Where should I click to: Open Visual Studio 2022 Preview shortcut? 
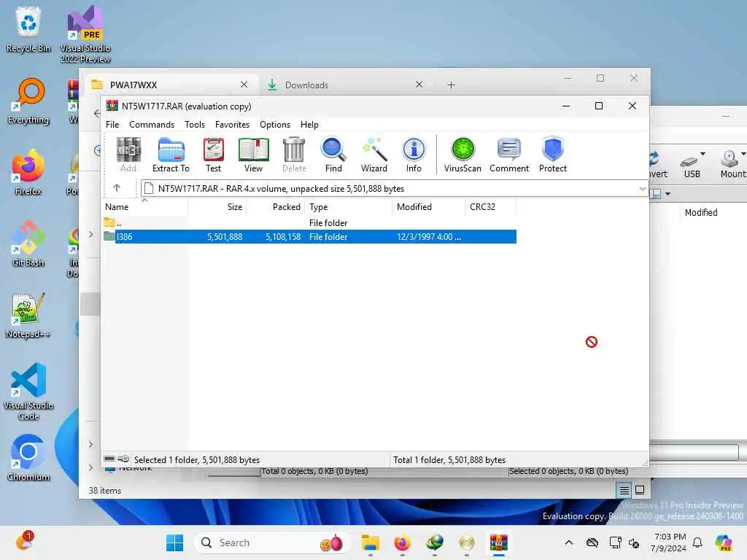pyautogui.click(x=85, y=34)
